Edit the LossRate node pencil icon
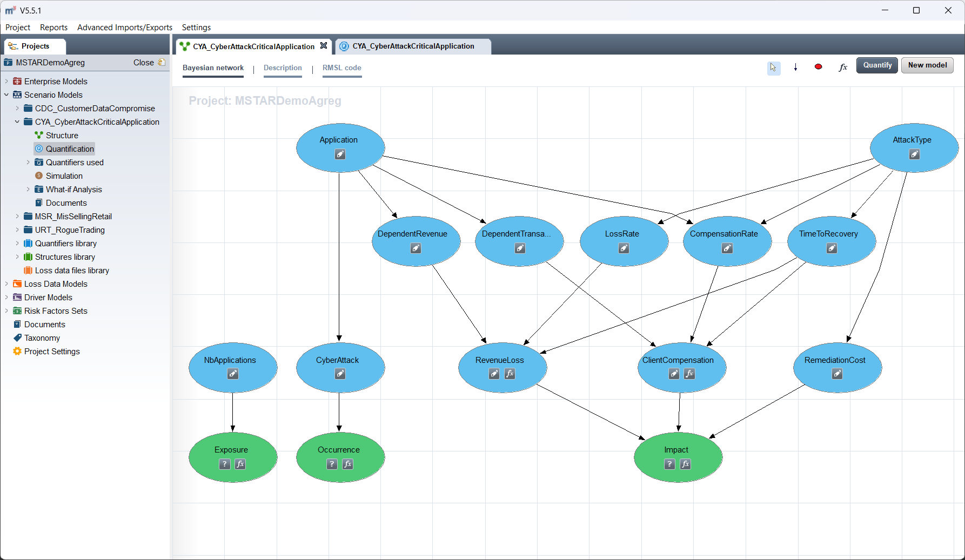Image resolution: width=965 pixels, height=560 pixels. pyautogui.click(x=624, y=248)
